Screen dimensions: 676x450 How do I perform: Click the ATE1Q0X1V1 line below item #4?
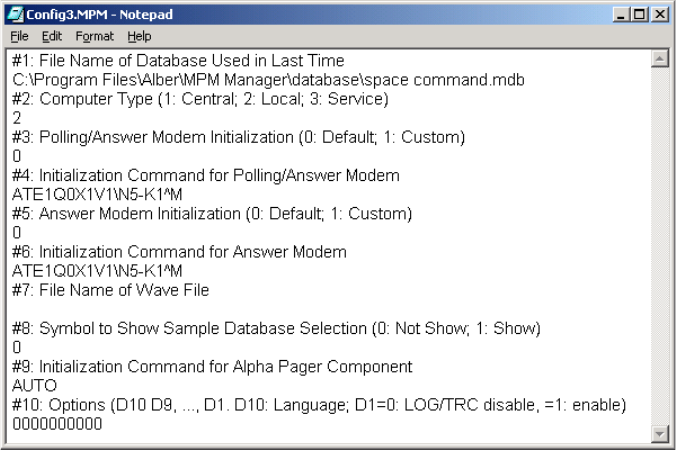tap(86, 194)
